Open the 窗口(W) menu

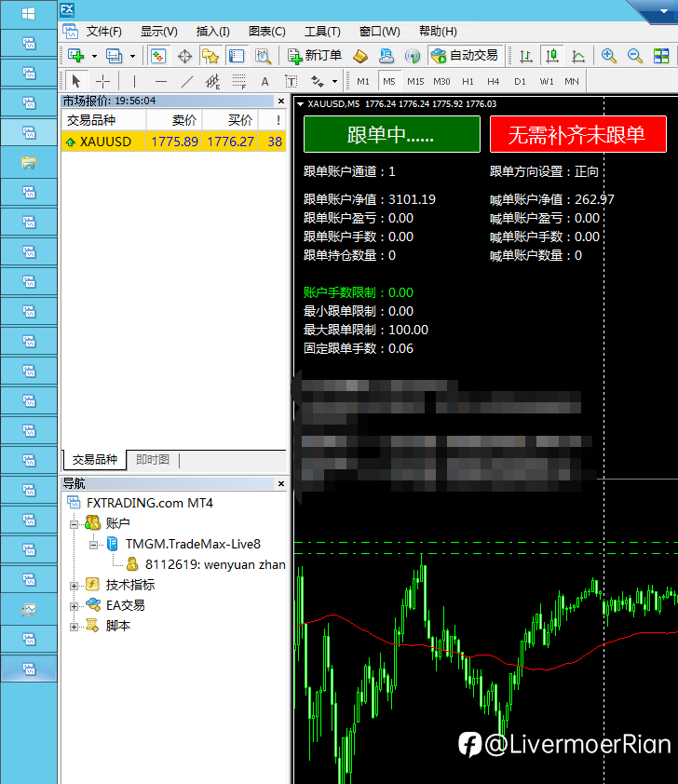379,32
